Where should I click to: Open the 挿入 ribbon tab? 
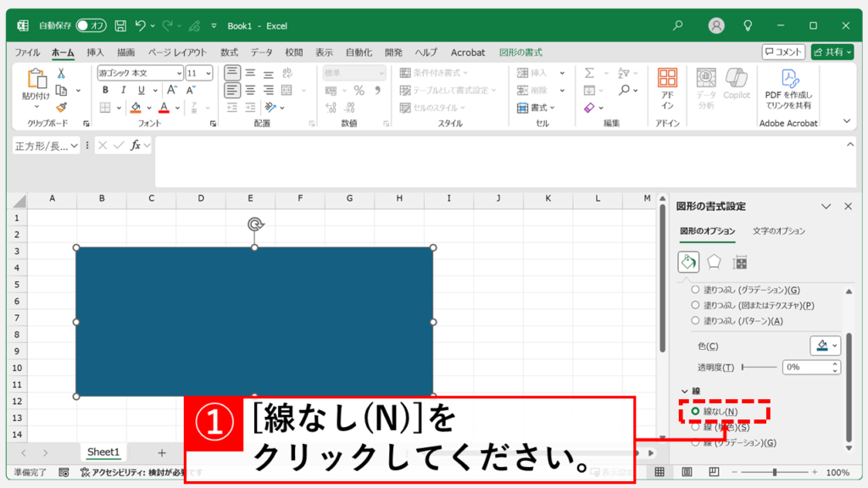coord(95,53)
